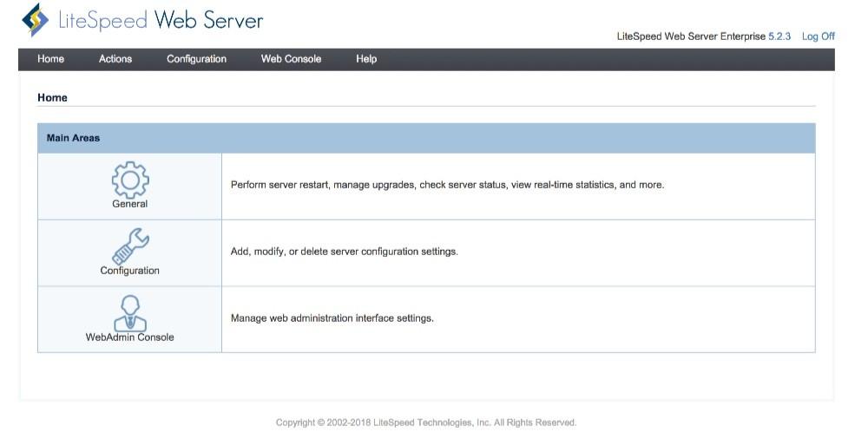This screenshot has height=445, width=868.
Task: Click the LiteSpeed Web Server title text
Action: [161, 21]
